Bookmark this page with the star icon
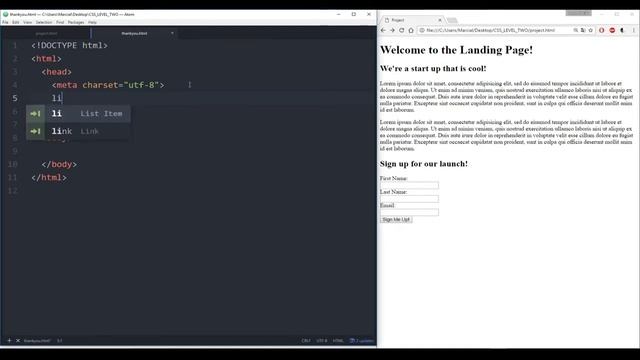 tap(590, 30)
